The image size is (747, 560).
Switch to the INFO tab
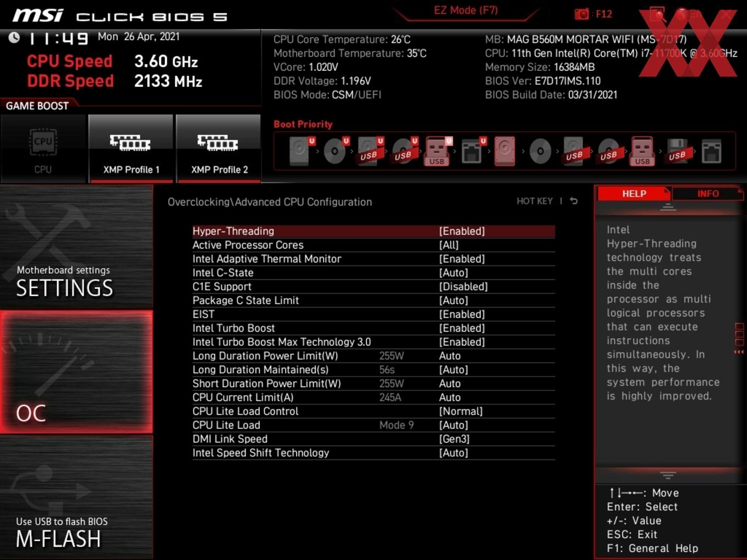coord(707,193)
